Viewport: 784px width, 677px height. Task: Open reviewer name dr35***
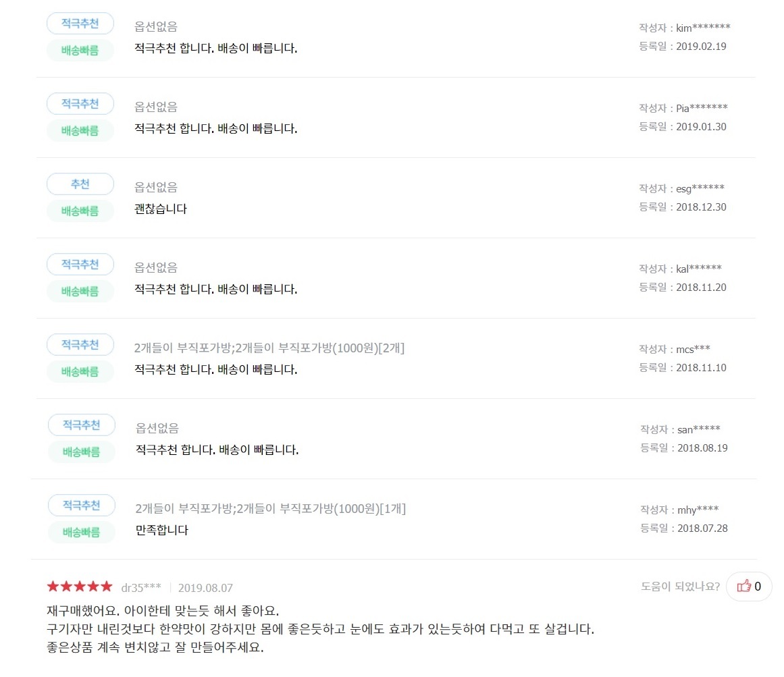141,588
